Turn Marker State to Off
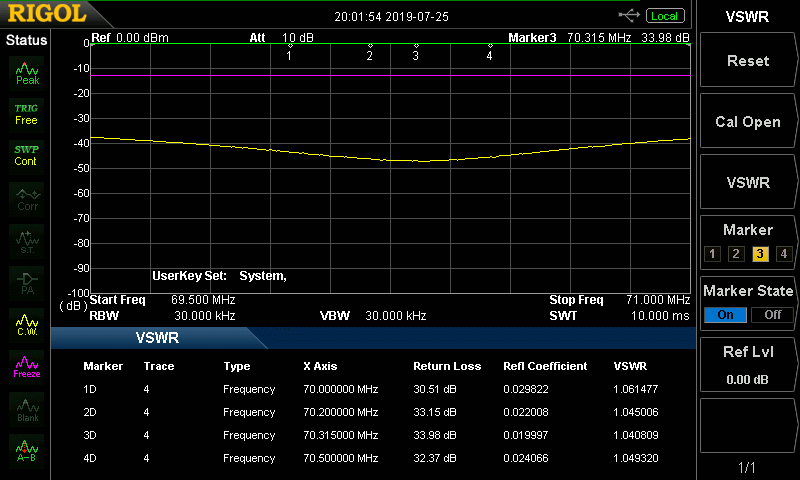The height and width of the screenshot is (480, 800). pyautogui.click(x=772, y=314)
